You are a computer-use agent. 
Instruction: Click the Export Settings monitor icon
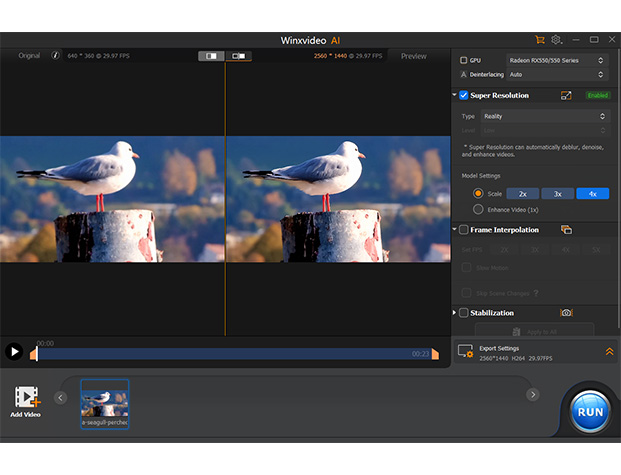(x=465, y=351)
